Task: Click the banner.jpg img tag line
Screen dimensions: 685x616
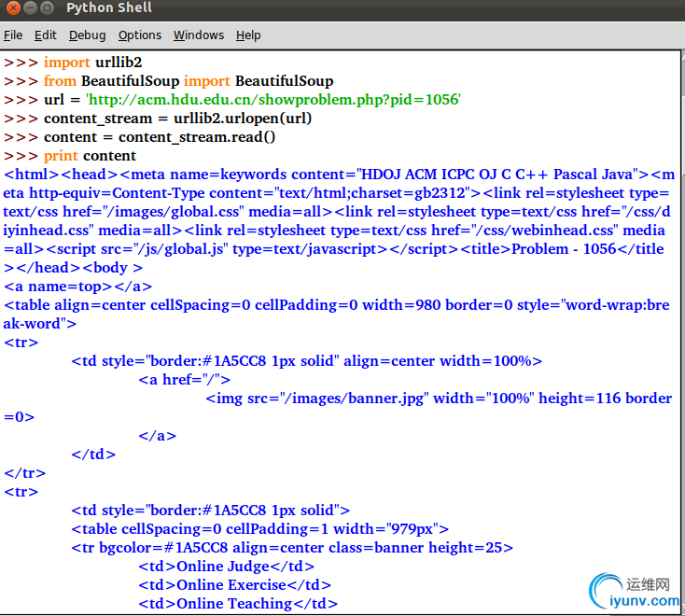Action: click(439, 399)
